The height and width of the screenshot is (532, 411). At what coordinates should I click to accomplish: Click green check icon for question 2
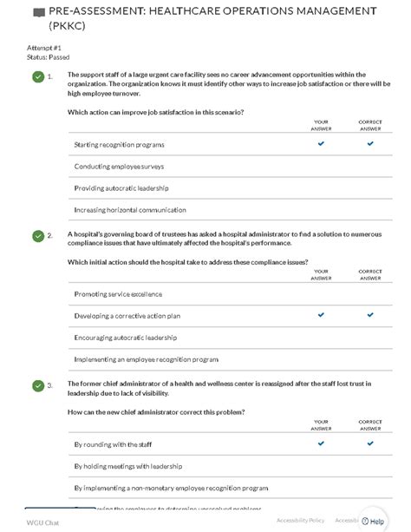38,236
